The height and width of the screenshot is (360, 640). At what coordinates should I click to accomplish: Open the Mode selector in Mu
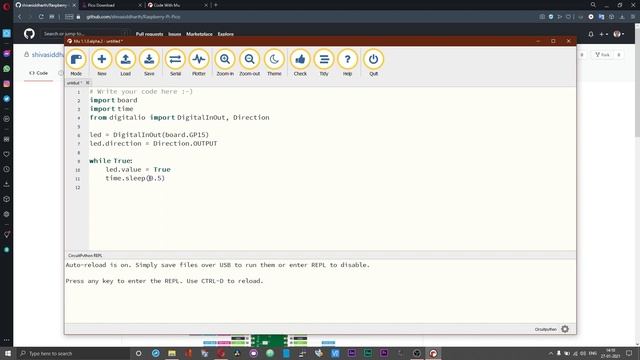click(x=76, y=62)
